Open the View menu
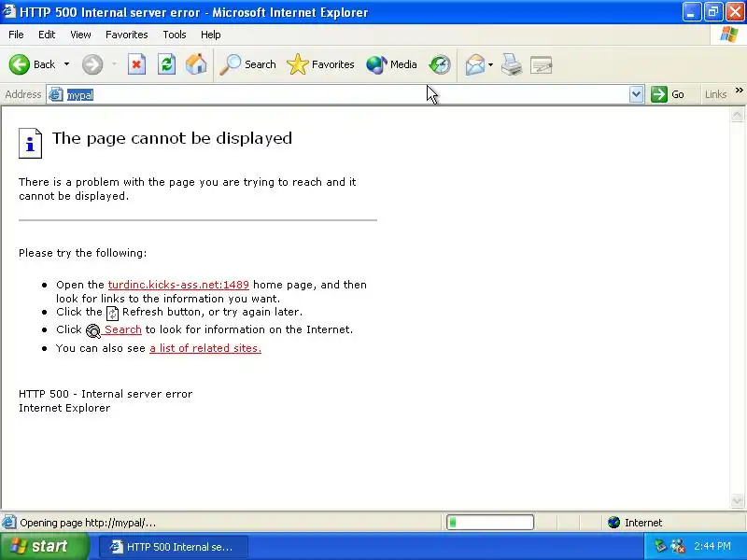747x560 pixels. (x=80, y=35)
